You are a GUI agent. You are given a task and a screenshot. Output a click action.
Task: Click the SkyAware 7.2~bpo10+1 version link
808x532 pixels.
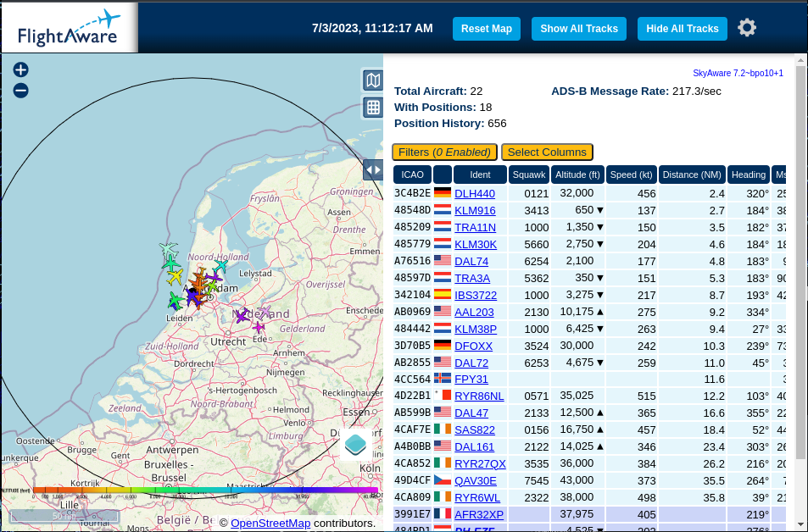[x=738, y=73]
